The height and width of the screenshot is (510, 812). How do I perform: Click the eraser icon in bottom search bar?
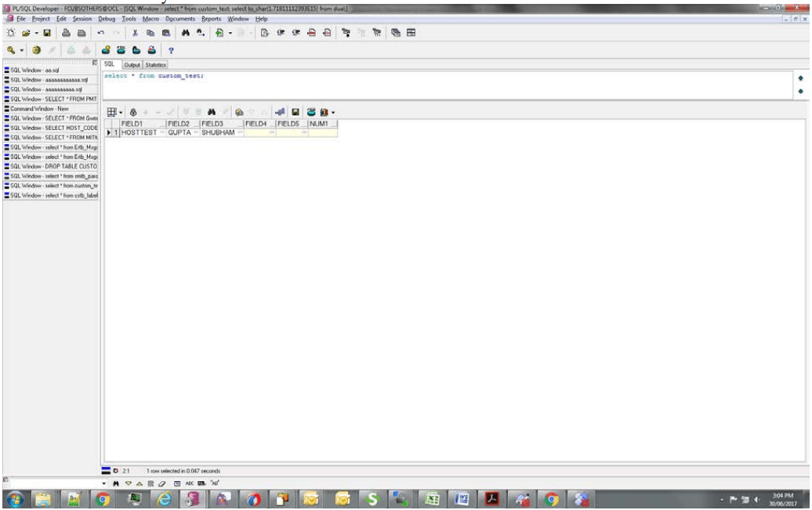[x=162, y=483]
